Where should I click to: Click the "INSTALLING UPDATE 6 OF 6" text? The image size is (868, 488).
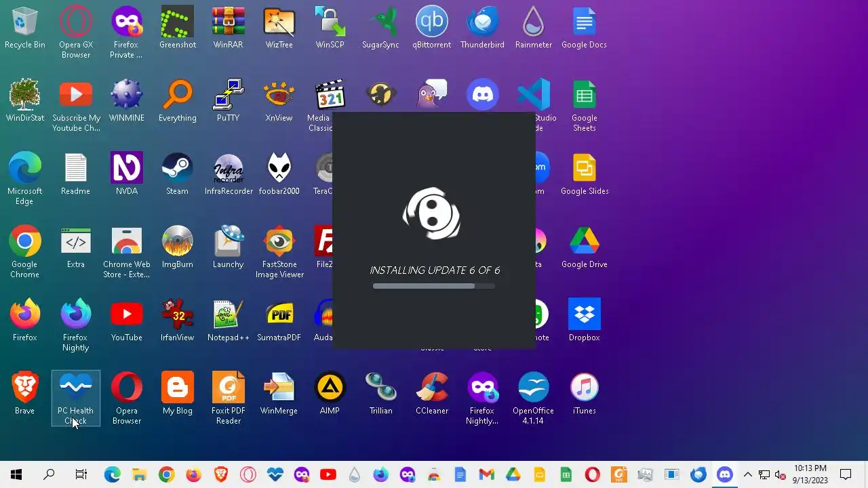435,270
